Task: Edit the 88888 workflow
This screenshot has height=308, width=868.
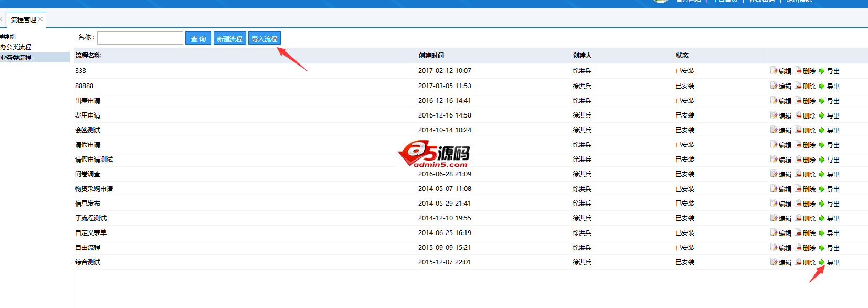Action: 781,86
